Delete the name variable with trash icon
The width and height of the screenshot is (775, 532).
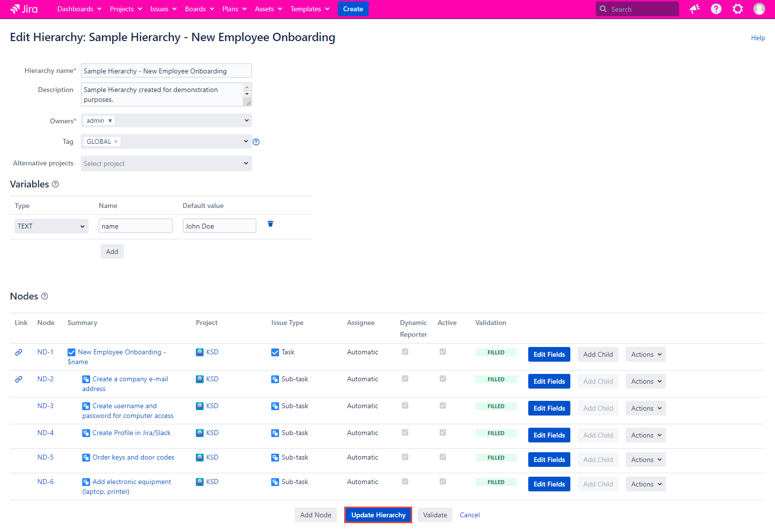pos(270,224)
